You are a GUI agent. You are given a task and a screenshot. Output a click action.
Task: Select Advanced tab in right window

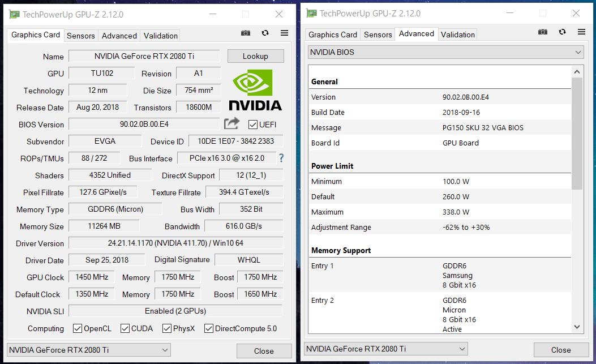(417, 33)
